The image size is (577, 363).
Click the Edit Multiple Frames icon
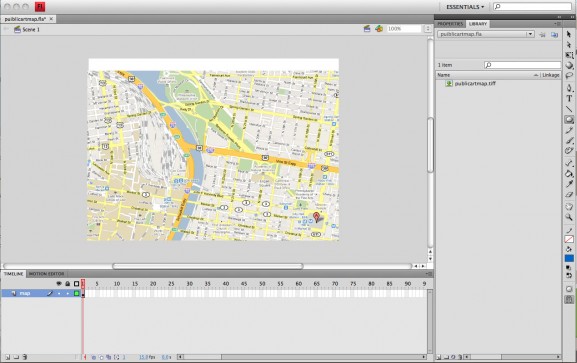click(x=109, y=357)
